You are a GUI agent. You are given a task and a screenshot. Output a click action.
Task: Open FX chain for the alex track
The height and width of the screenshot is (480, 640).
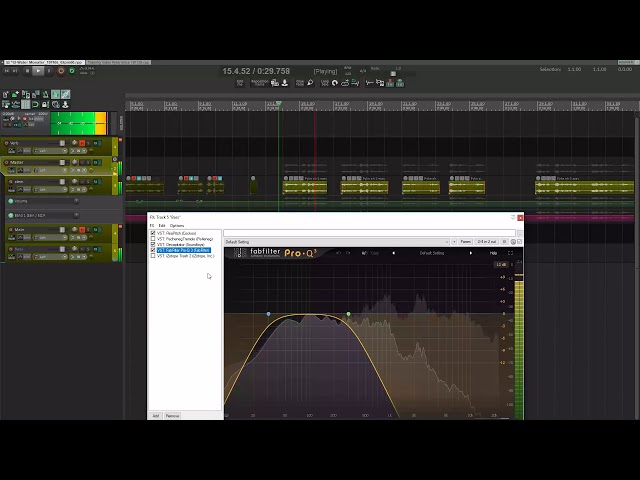(x=96, y=182)
